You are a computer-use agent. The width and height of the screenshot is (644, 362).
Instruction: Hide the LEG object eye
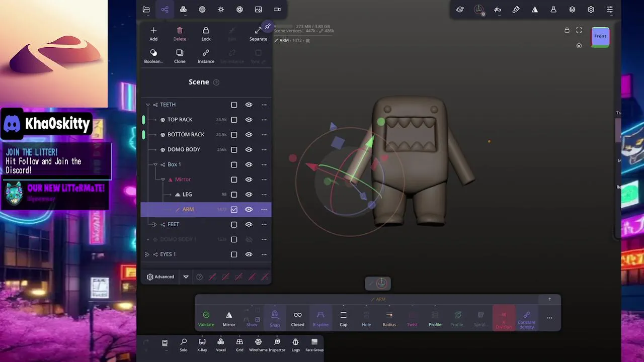click(x=249, y=195)
